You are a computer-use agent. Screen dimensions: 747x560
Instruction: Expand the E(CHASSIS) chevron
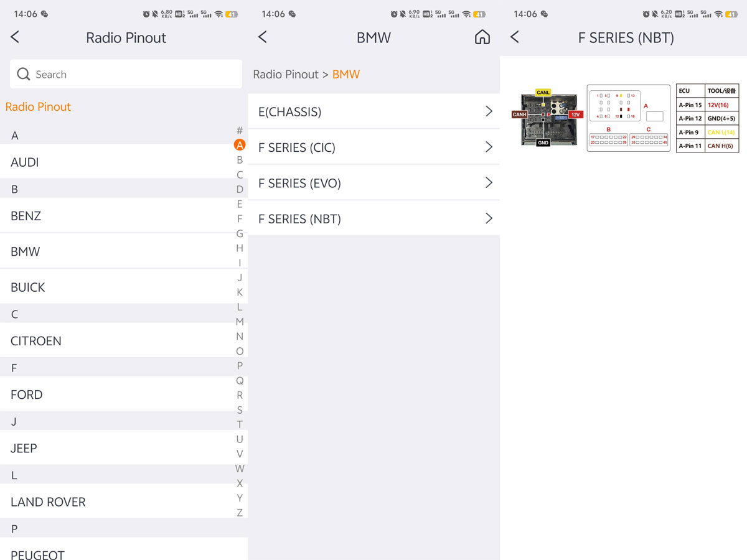point(489,111)
